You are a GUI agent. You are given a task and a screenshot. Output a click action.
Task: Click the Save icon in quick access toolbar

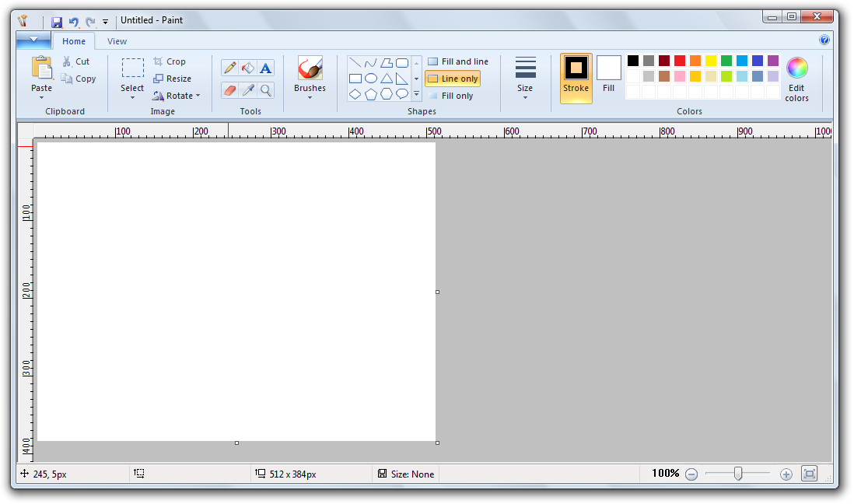coord(57,21)
